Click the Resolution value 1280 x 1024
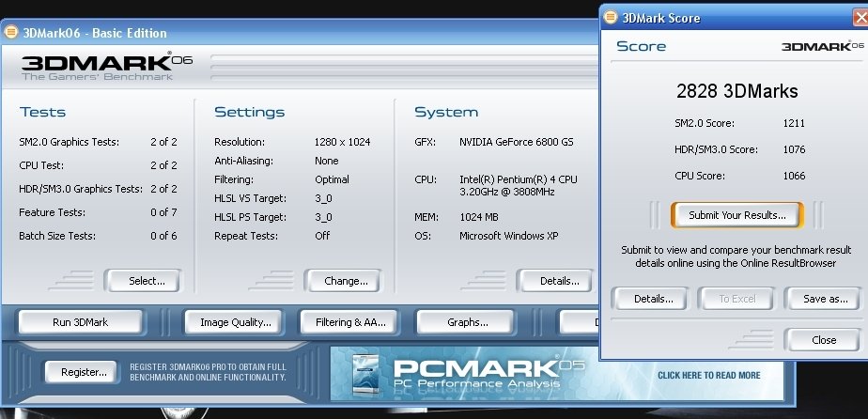868x419 pixels. pos(342,142)
